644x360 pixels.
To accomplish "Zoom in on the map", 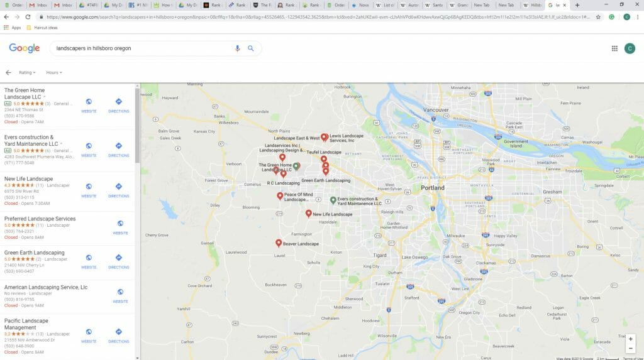I will 631,339.
